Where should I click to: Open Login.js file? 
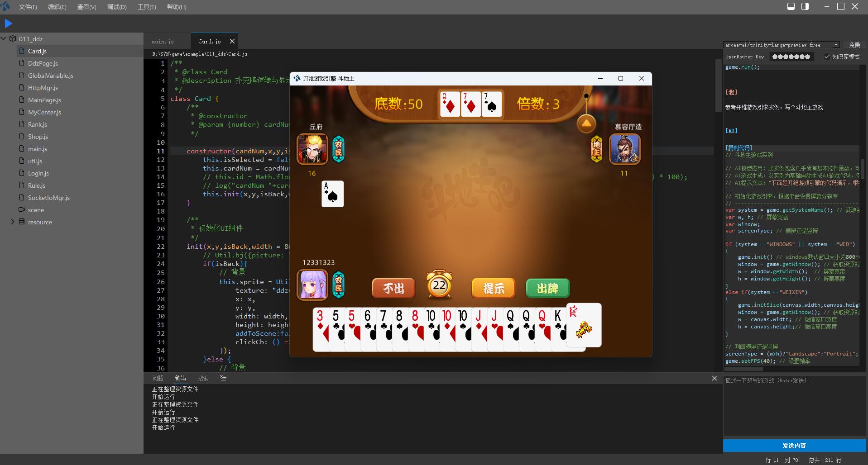(38, 173)
